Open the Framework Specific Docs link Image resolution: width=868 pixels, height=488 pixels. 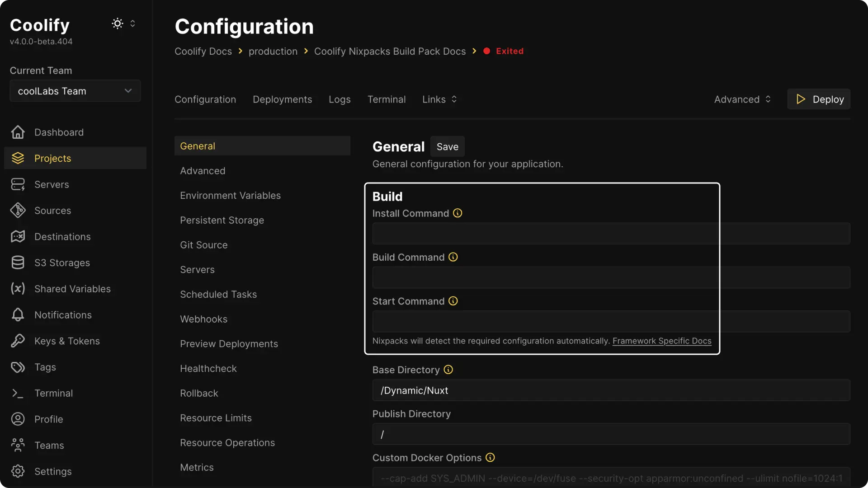[x=662, y=341]
